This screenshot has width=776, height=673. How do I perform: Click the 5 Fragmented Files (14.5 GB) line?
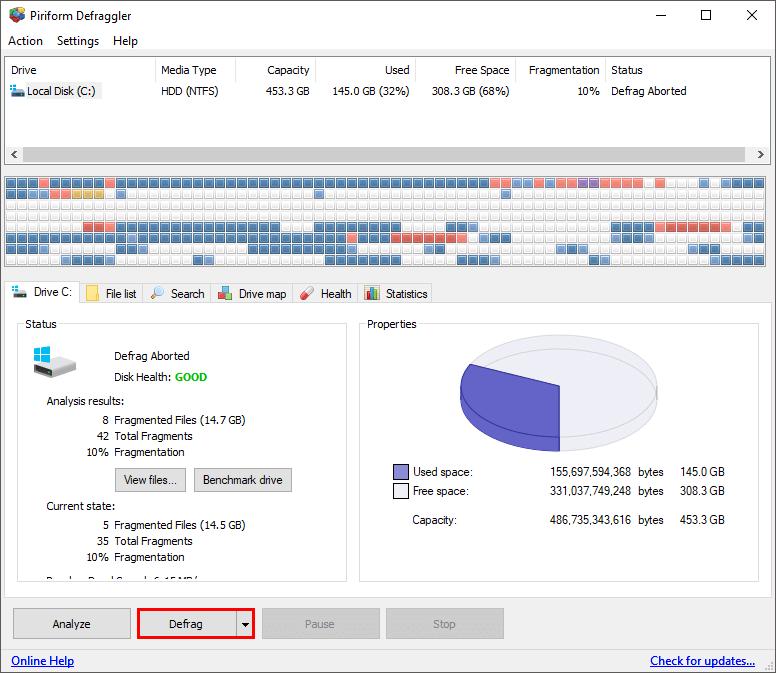coord(174,525)
